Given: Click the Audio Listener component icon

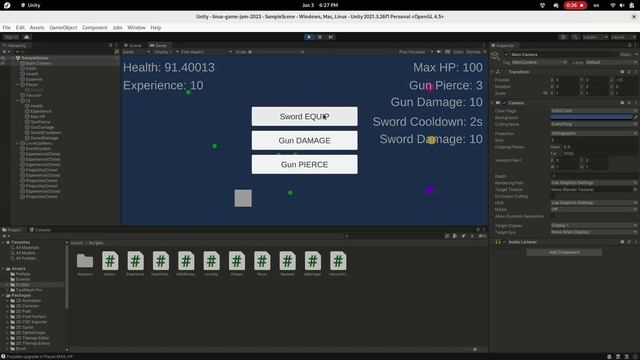Looking at the screenshot, I should coord(498,242).
